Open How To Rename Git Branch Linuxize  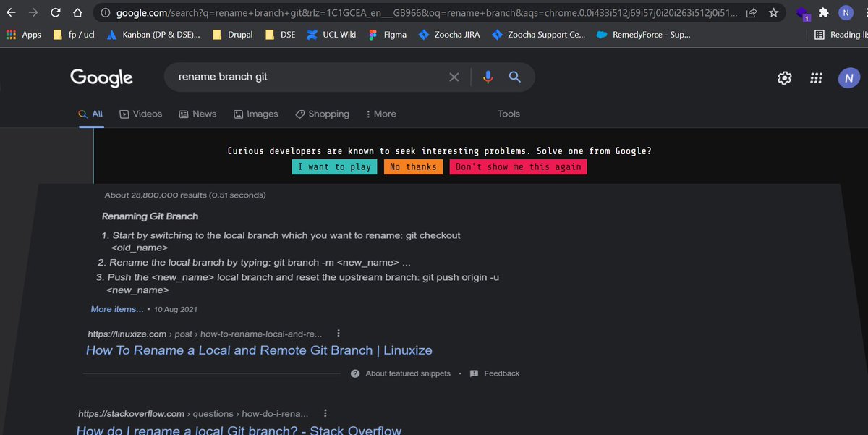[x=259, y=350]
